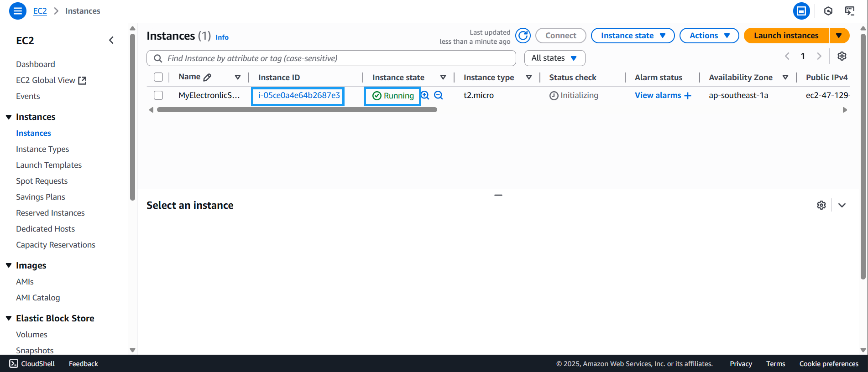Click View alarms link
The width and height of the screenshot is (868, 372).
pyautogui.click(x=663, y=95)
